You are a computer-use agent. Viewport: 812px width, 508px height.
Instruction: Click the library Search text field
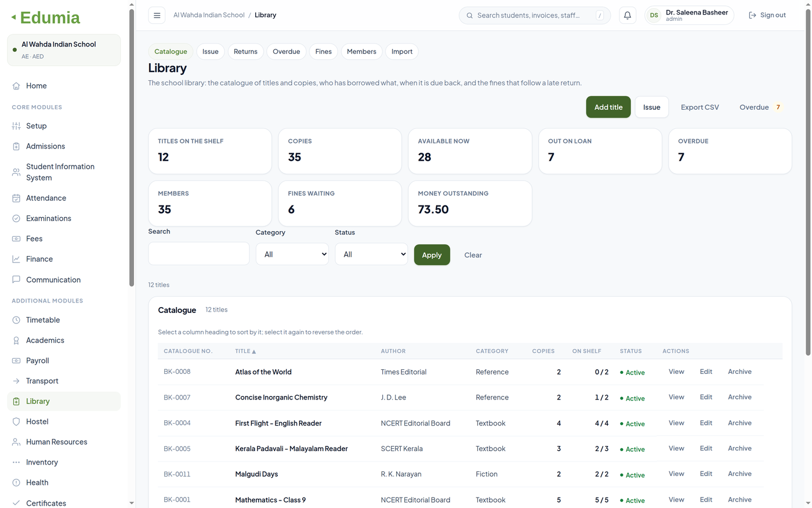[199, 254]
